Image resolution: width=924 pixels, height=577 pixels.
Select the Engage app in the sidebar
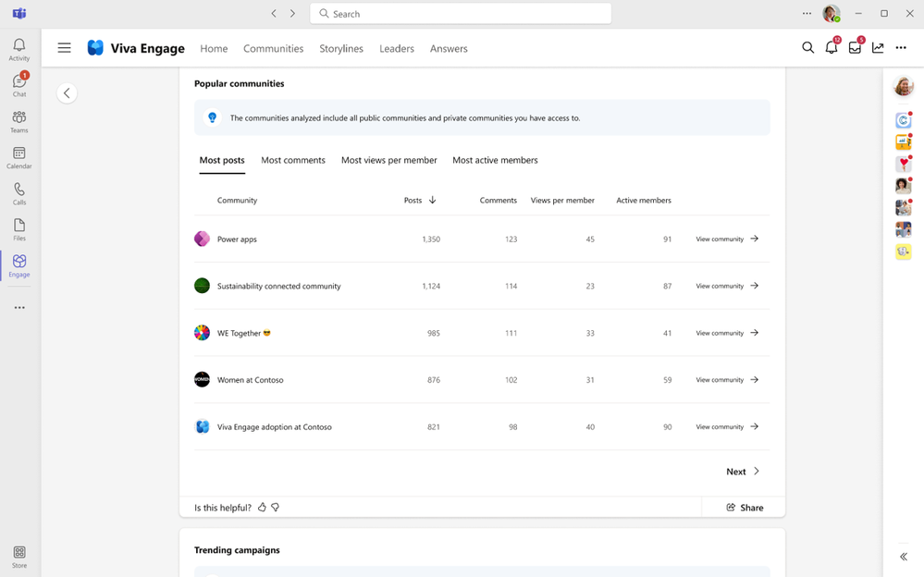click(x=18, y=265)
